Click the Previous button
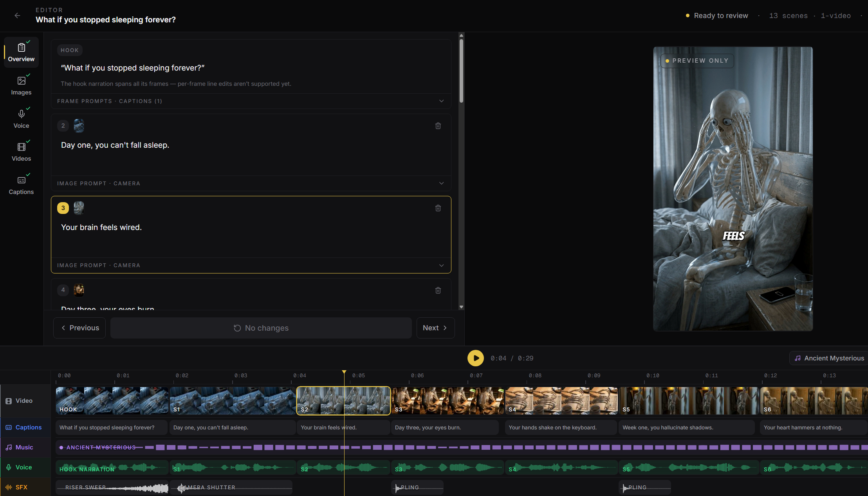This screenshot has width=868, height=496. tap(79, 328)
